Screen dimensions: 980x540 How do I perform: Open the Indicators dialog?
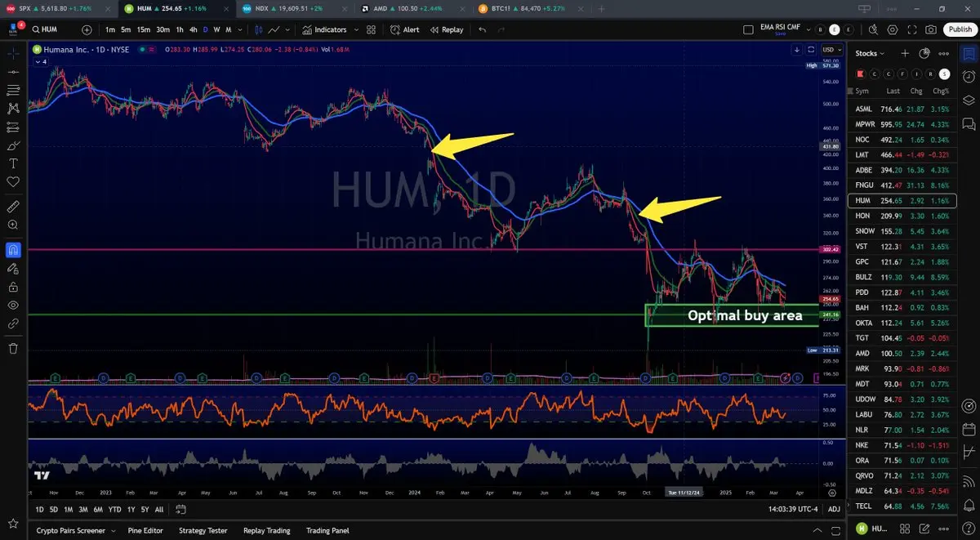tap(324, 29)
